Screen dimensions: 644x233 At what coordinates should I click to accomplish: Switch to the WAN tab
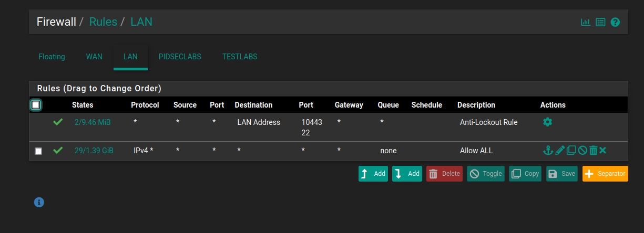pyautogui.click(x=94, y=57)
